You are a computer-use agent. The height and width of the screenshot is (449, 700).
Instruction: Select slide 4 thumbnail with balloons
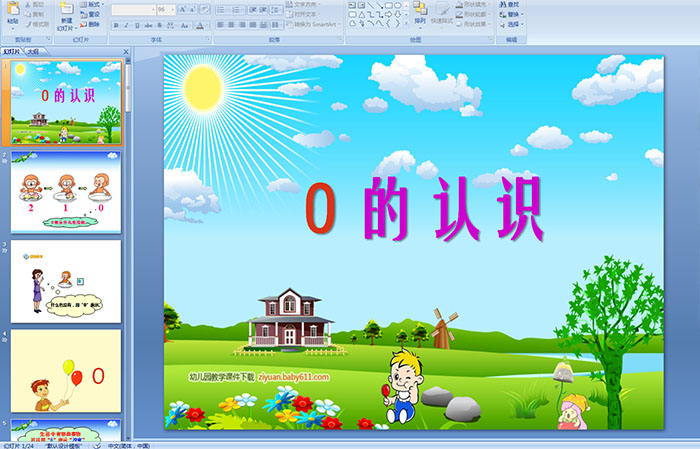click(x=66, y=371)
